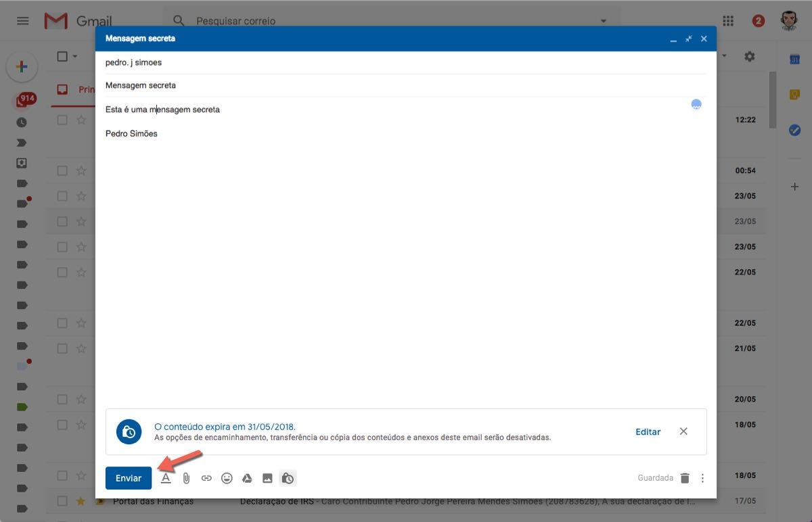
Task: Open Google Keep side panel icon
Action: 795,95
